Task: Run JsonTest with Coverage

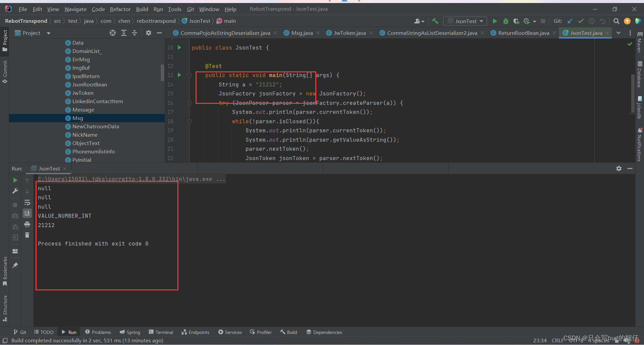Action: (516, 21)
